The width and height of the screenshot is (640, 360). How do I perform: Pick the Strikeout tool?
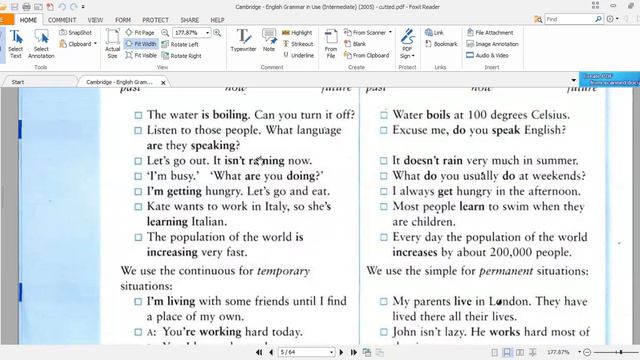pos(298,44)
